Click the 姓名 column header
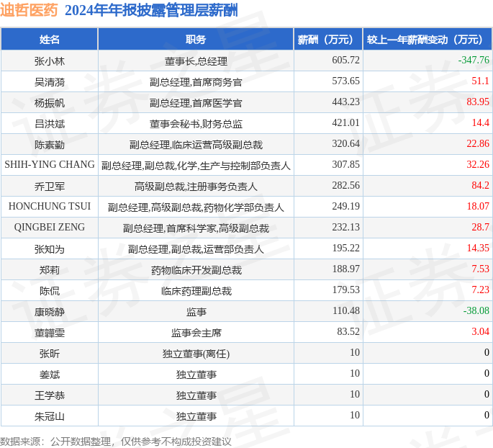 (50, 40)
